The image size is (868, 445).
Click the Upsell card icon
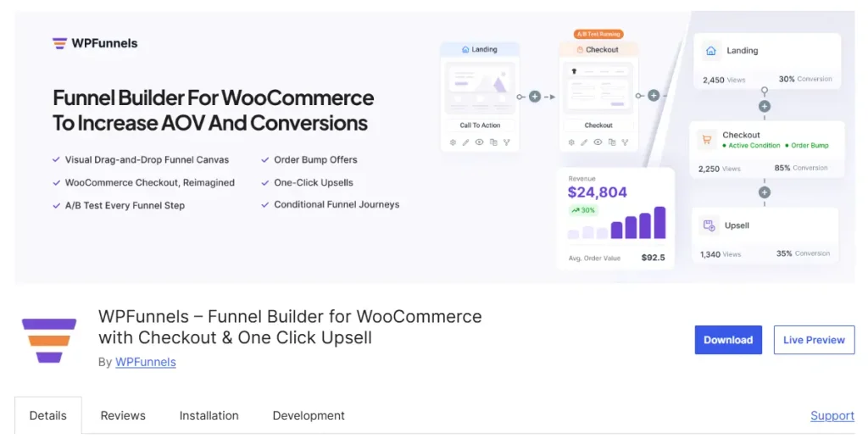[x=709, y=225]
